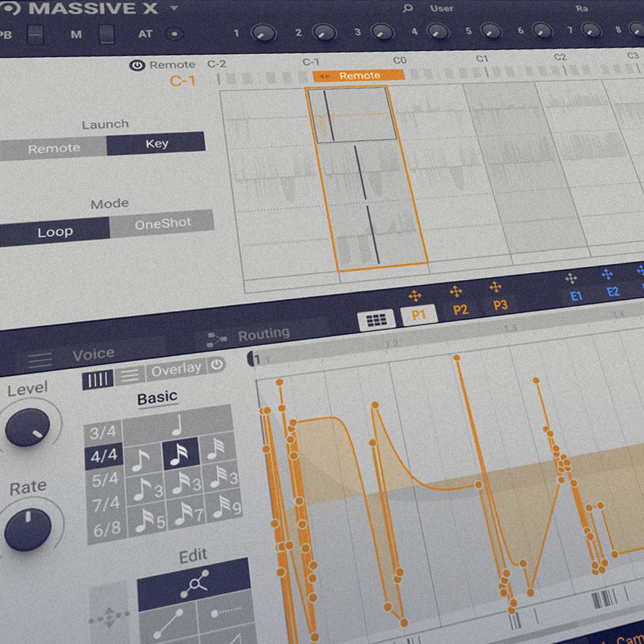Select 4/4 time signature
Screen dimensions: 644x644
[104, 456]
